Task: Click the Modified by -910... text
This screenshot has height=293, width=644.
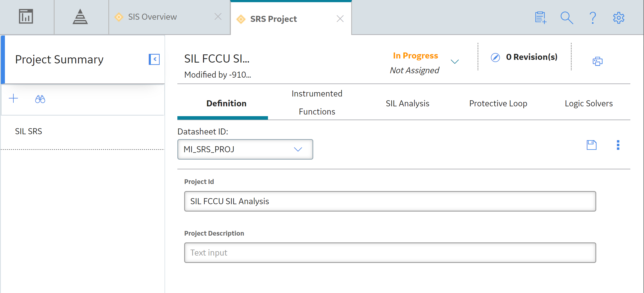Action: pos(217,74)
